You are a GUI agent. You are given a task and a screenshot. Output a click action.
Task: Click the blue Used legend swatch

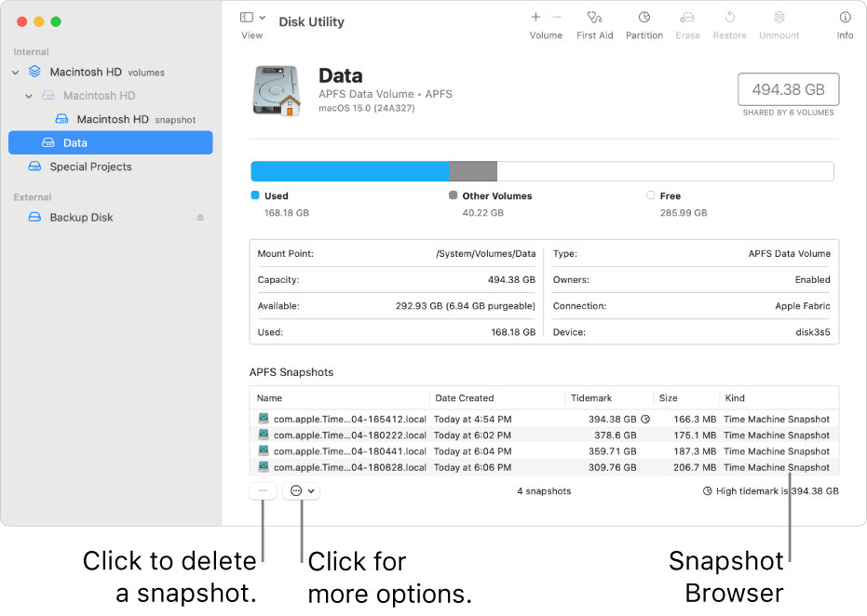[x=255, y=195]
